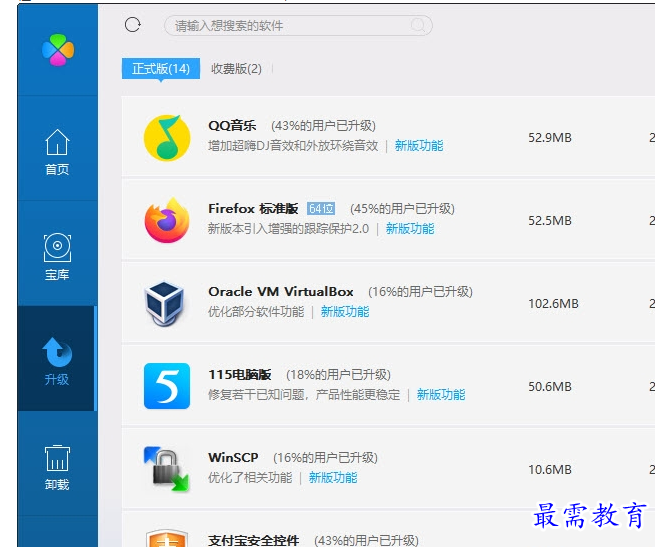Click Oracle VM VirtualBox title
The image size is (655, 547).
click(x=281, y=291)
